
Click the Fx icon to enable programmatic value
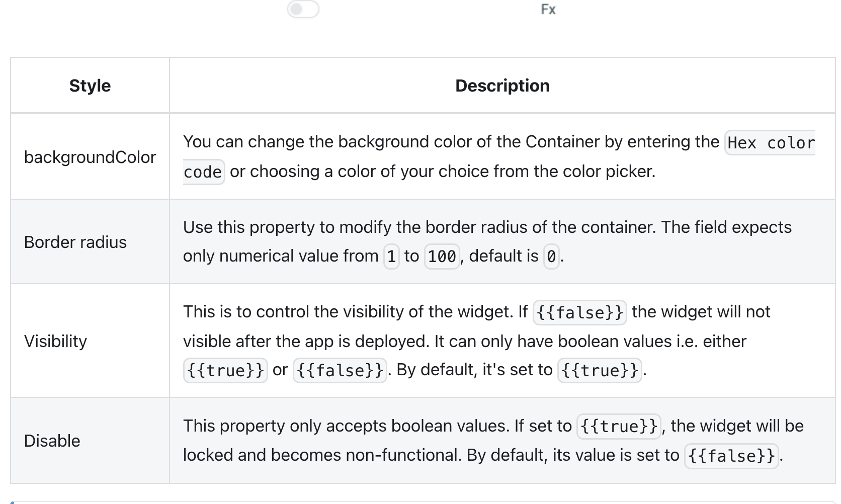[x=548, y=9]
